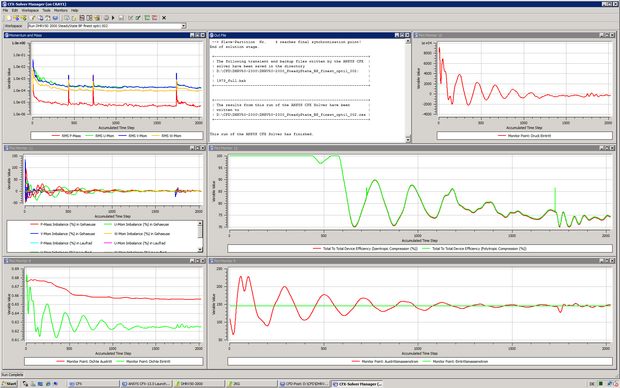Image resolution: width=620 pixels, height=388 pixels.
Task: Click the Monitor Finished Run icon
Action: (24, 18)
